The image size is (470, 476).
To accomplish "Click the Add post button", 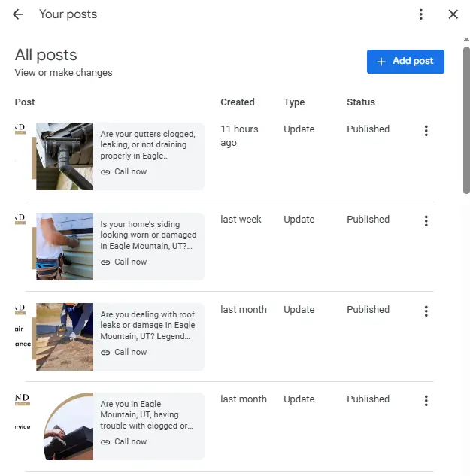I will [x=405, y=62].
